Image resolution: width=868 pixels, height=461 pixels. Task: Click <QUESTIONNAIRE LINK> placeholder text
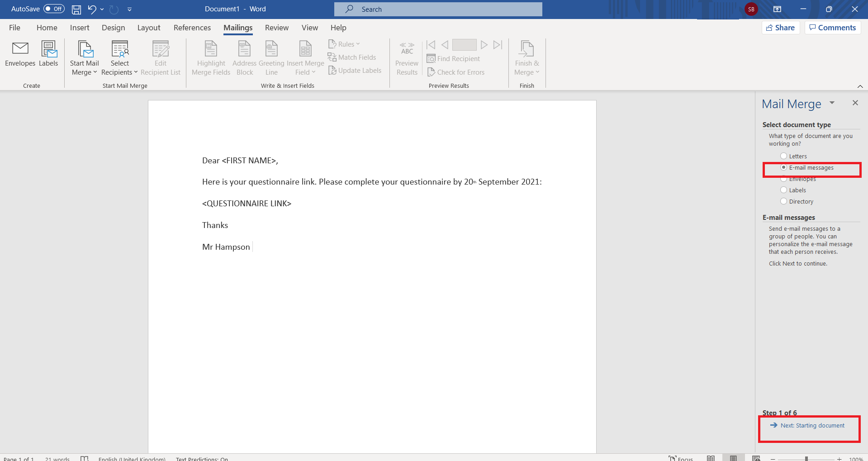point(247,204)
